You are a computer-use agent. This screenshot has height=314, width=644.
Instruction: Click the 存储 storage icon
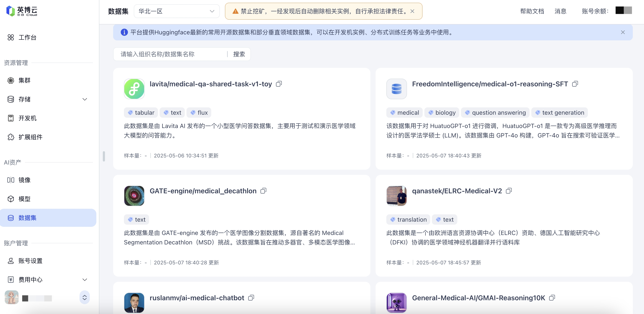pyautogui.click(x=11, y=99)
